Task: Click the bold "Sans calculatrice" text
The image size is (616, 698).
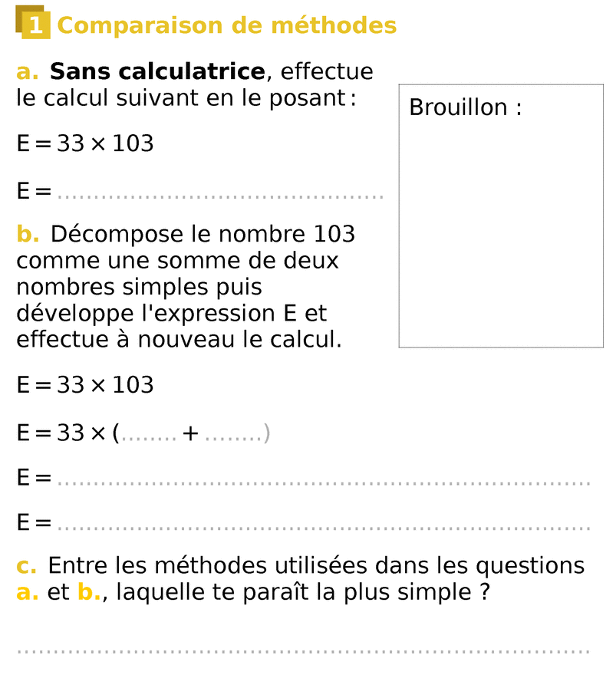Action: (157, 72)
